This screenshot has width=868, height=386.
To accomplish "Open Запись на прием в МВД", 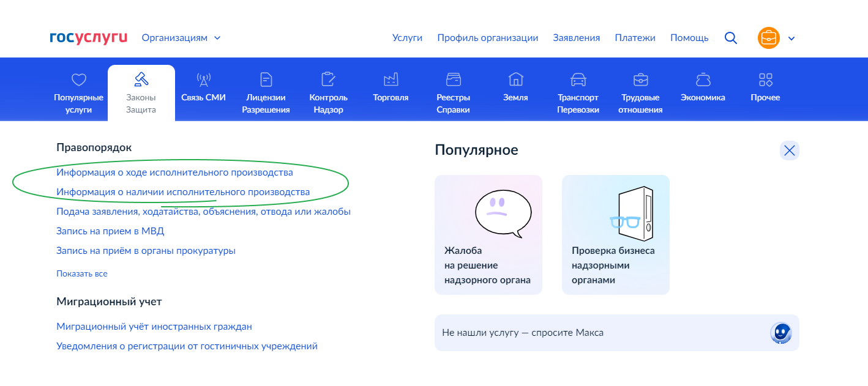I will pos(110,231).
